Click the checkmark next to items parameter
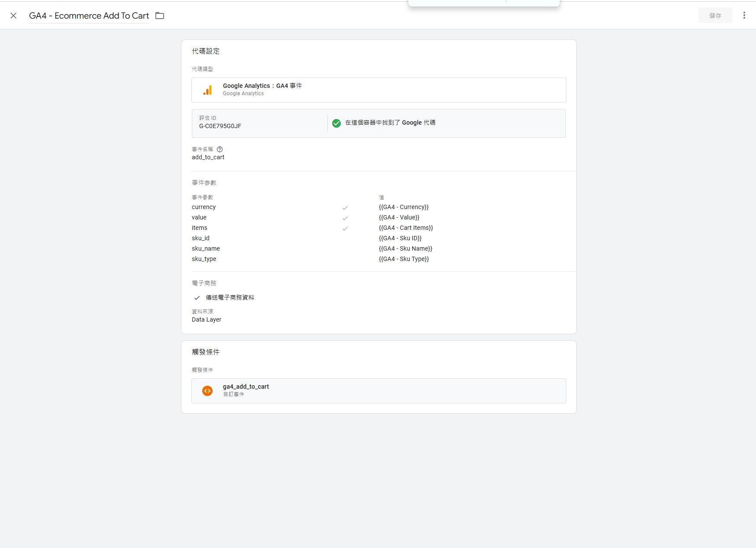 pyautogui.click(x=345, y=229)
